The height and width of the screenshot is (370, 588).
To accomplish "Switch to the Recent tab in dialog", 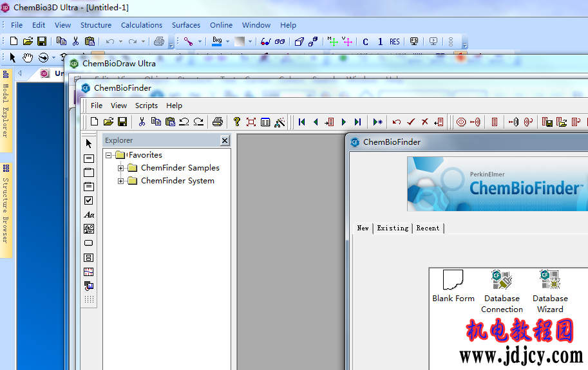I will [x=428, y=228].
